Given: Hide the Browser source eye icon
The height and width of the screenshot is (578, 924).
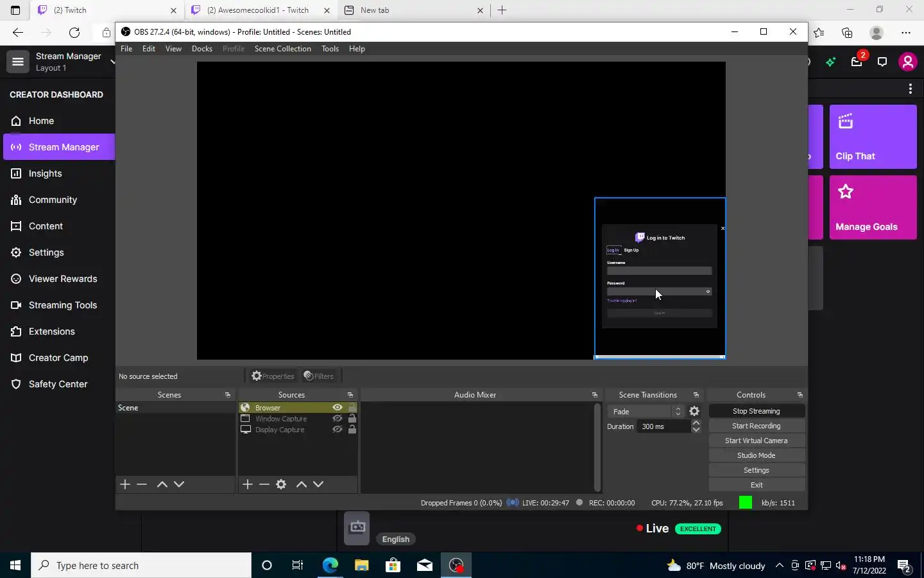Looking at the screenshot, I should coord(338,408).
